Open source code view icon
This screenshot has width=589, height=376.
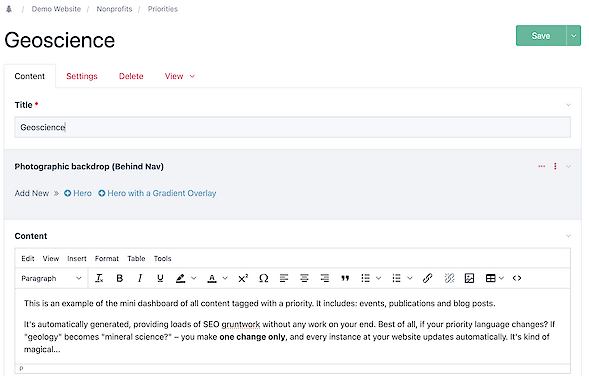pos(517,278)
